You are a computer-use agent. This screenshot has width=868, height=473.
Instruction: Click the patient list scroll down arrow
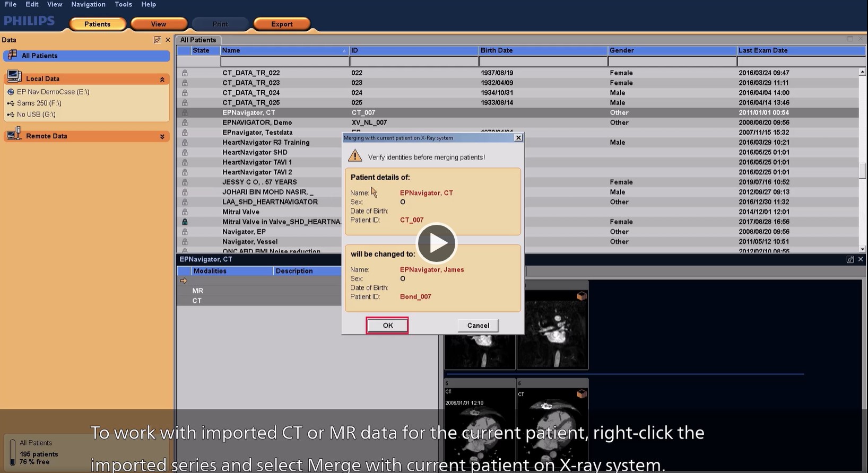point(862,249)
